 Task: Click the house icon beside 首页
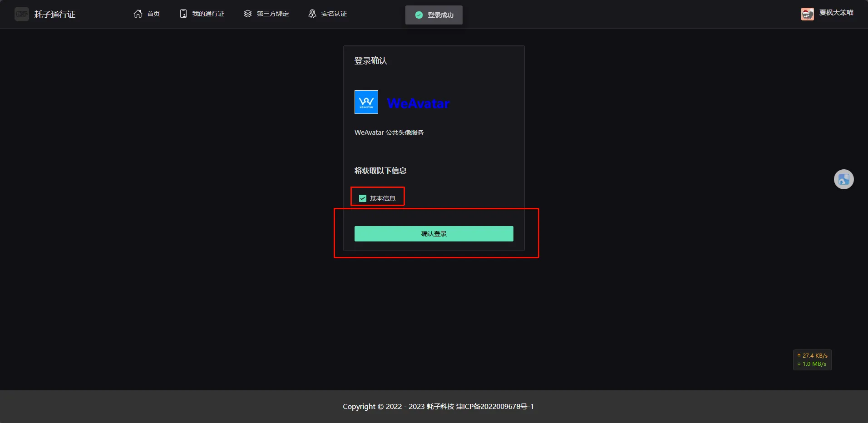(138, 14)
